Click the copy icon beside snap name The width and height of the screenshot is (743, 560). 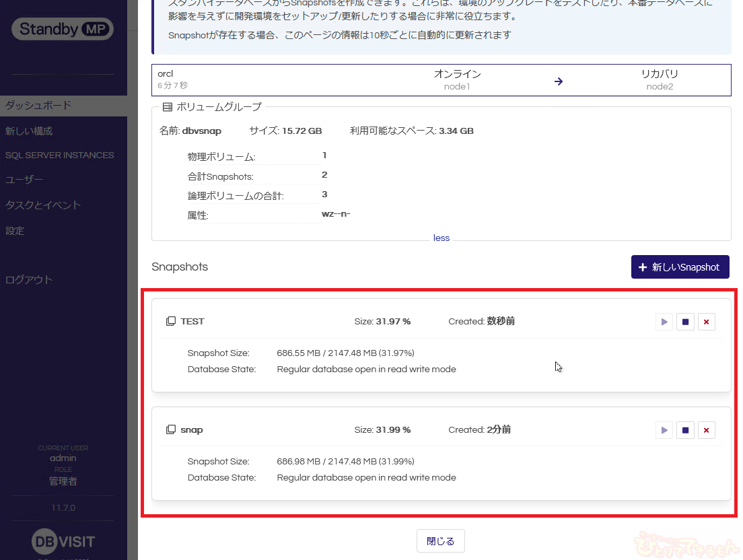click(x=171, y=430)
